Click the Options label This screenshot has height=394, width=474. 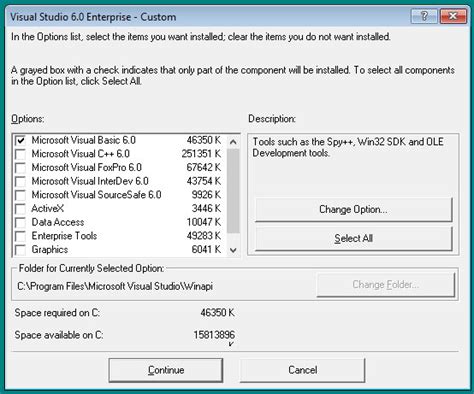pyautogui.click(x=28, y=119)
